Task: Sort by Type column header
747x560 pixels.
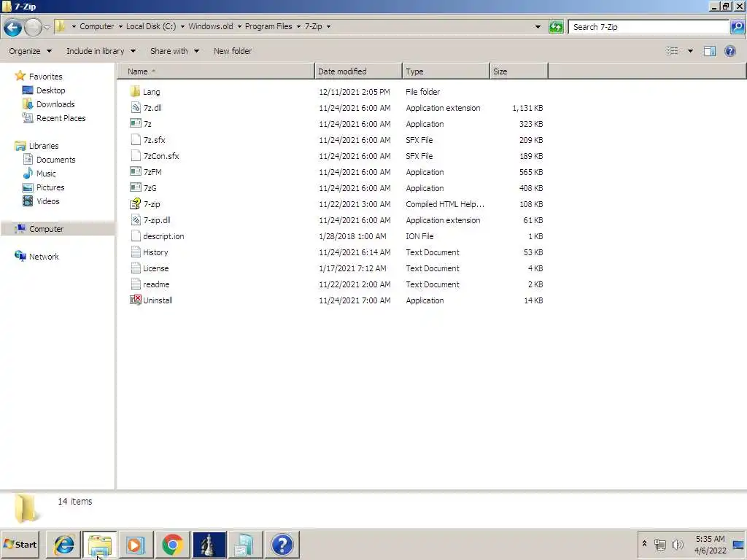Action: point(446,71)
